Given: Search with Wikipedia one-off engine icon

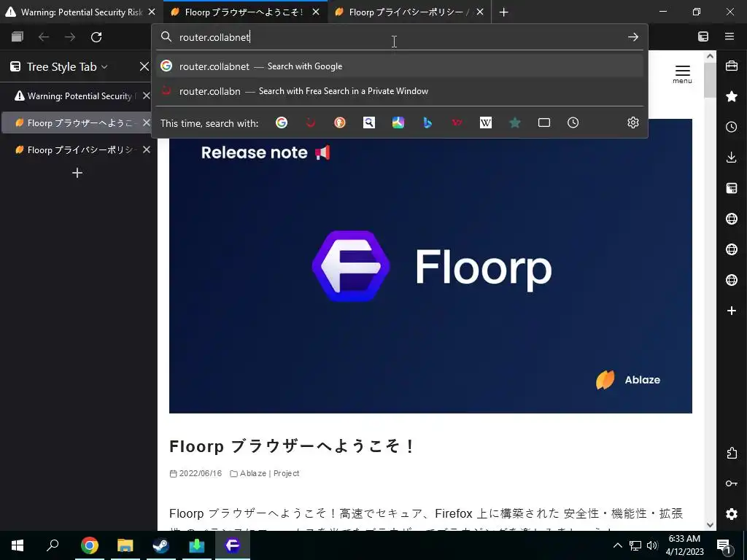Looking at the screenshot, I should pyautogui.click(x=485, y=122).
